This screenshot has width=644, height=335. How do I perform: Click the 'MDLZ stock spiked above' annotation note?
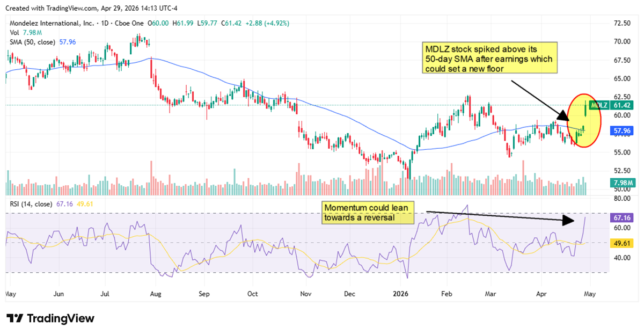coord(489,59)
